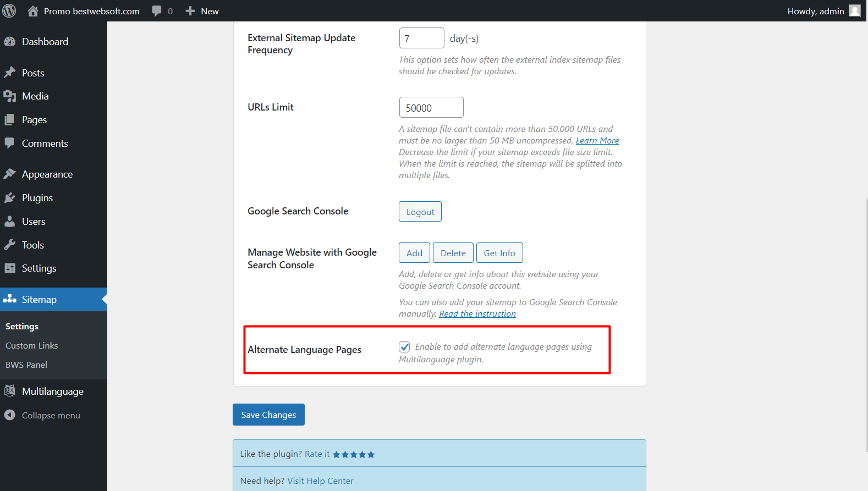Click the 'Google Search Console' label
Image resolution: width=868 pixels, height=491 pixels.
tap(298, 211)
